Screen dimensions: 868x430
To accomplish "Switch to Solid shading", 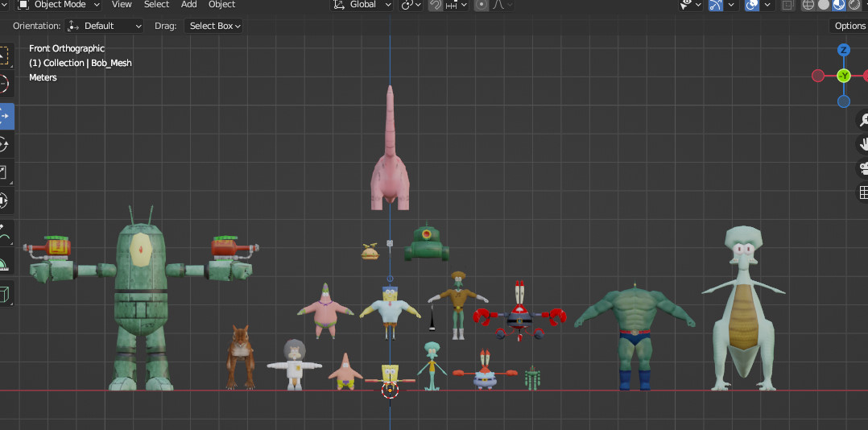I will coord(824,5).
